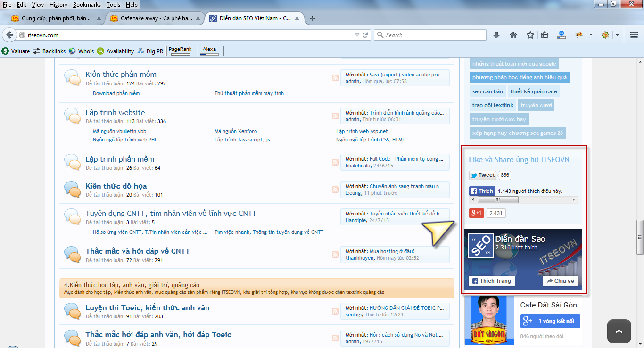Click the Google +1 button
Screen dimensions: 644x348
tap(476, 213)
